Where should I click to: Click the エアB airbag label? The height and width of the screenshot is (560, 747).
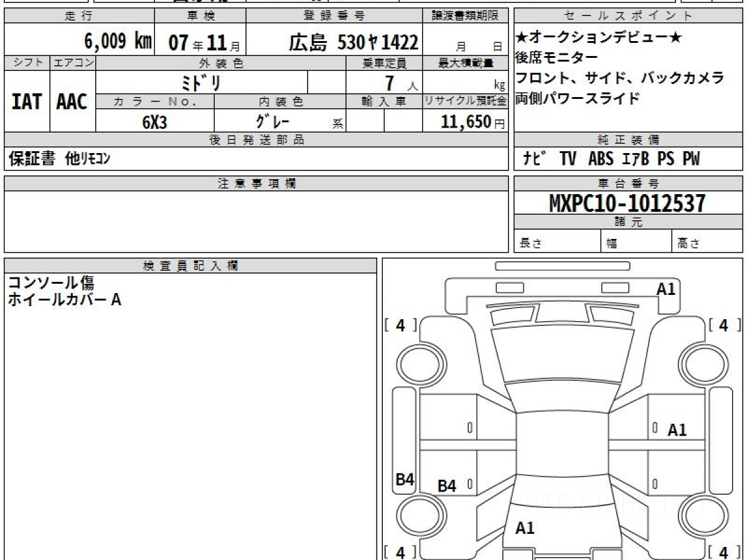click(x=636, y=159)
